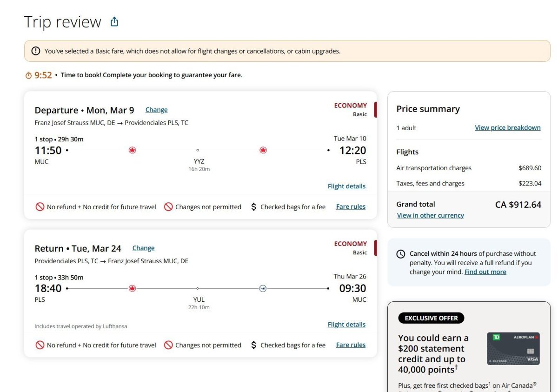Click the no-refund icon in departure card

click(x=40, y=207)
